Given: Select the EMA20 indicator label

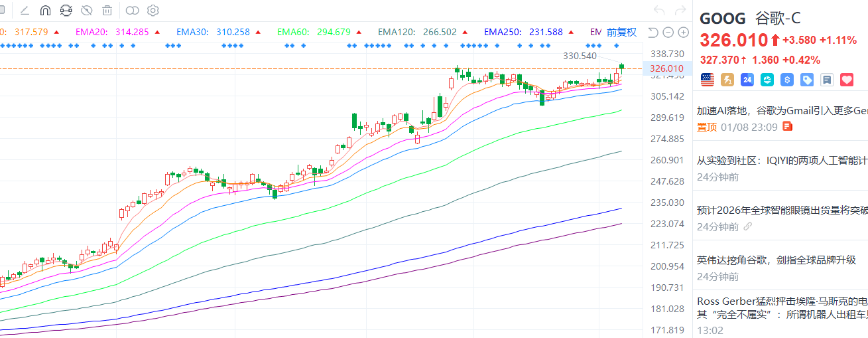Looking at the screenshot, I should click(x=93, y=32).
